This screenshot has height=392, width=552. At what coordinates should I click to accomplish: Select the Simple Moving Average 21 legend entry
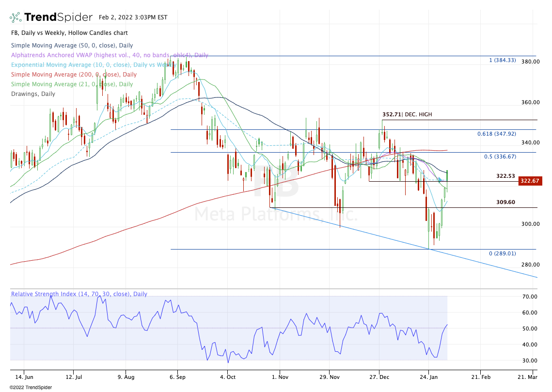tap(72, 84)
